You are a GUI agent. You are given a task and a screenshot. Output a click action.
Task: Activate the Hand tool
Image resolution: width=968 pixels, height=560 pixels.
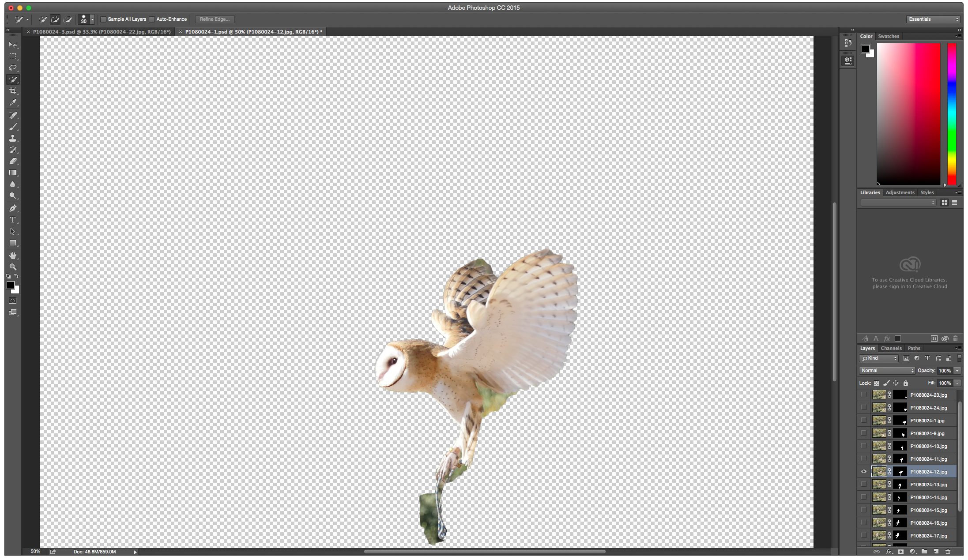point(13,256)
